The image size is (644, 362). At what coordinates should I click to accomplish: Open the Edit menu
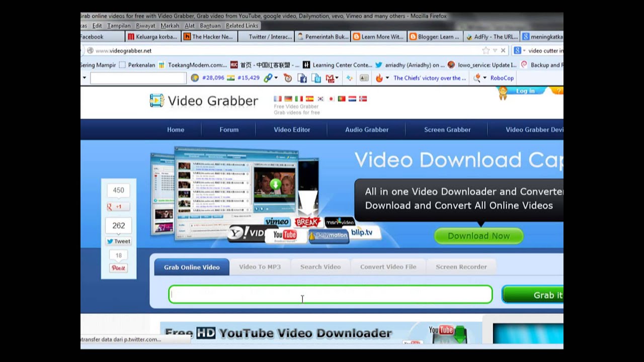pos(97,26)
